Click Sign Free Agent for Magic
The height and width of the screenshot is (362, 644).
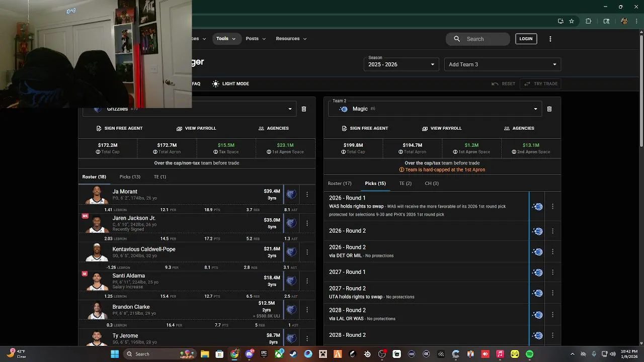365,128
